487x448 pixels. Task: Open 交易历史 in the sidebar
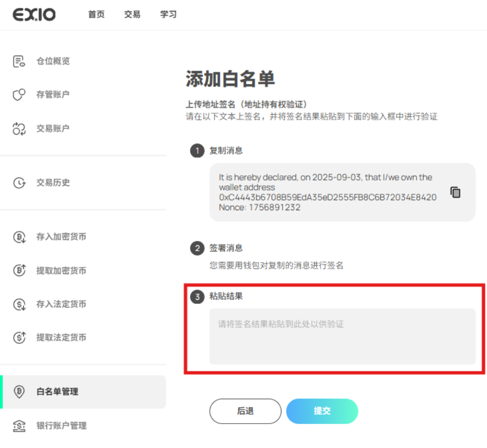tap(53, 183)
